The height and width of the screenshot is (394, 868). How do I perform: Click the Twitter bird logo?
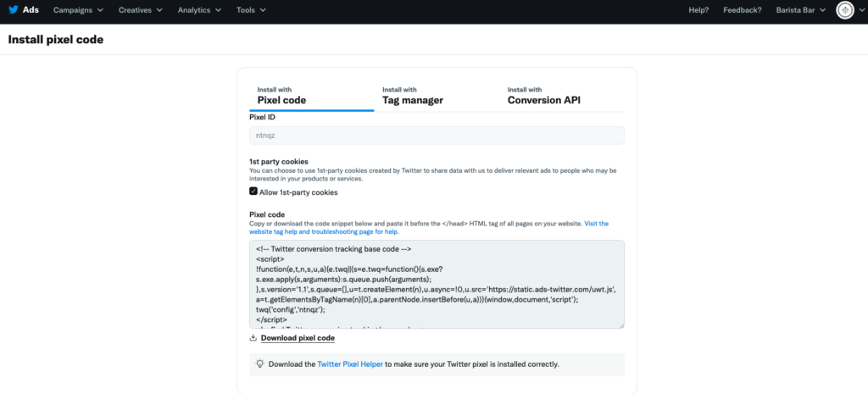pos(13,10)
